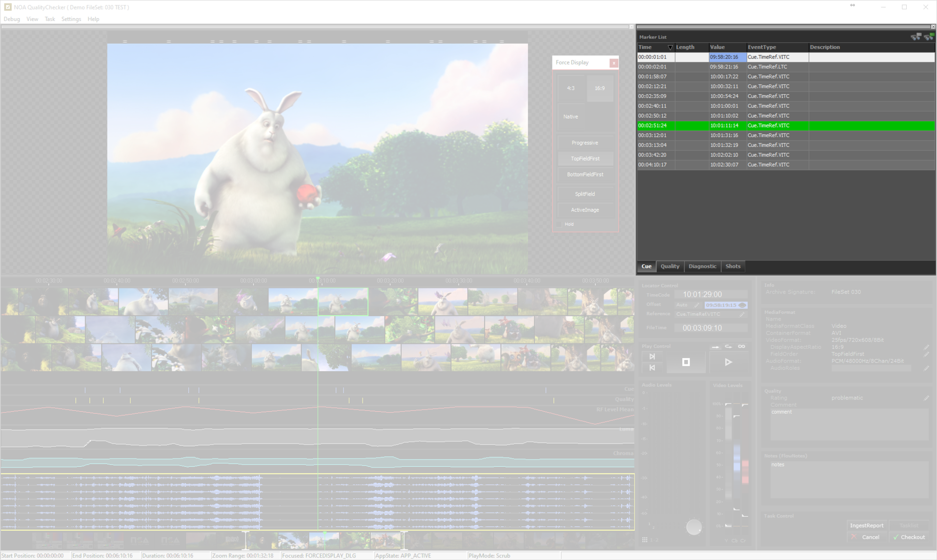Edit AudioRoles with its pencil icon
The height and width of the screenshot is (560, 937).
[926, 368]
